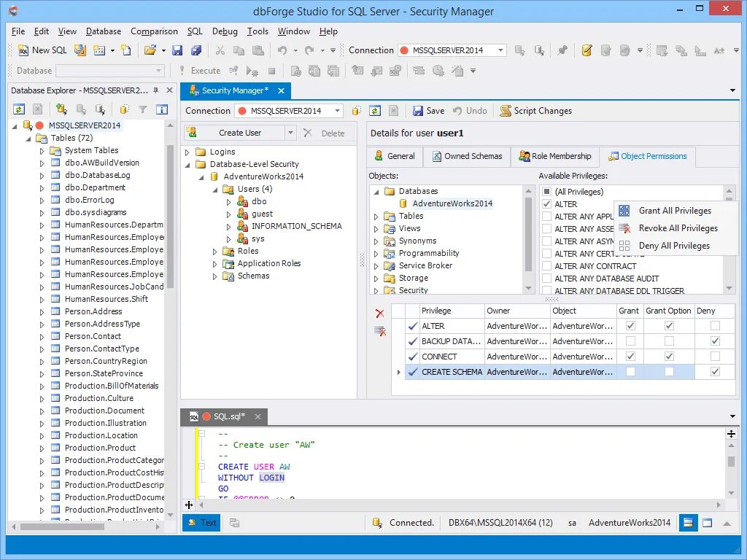Image resolution: width=747 pixels, height=560 pixels.
Task: Click Script Changes scroll icon
Action: (x=506, y=111)
